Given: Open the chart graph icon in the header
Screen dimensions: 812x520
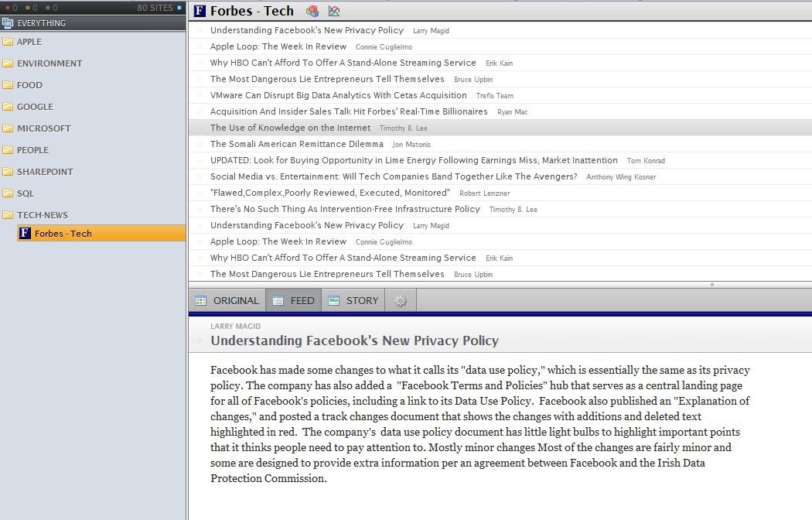Looking at the screenshot, I should pos(334,11).
